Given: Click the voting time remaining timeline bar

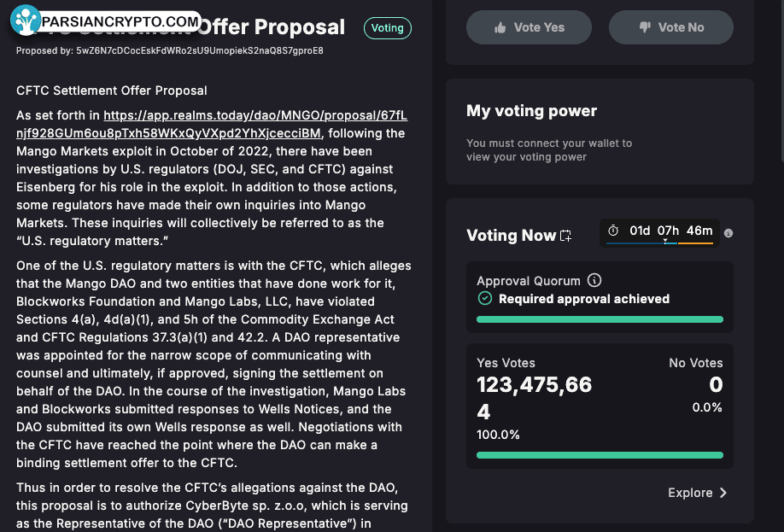Looking at the screenshot, I should (659, 243).
